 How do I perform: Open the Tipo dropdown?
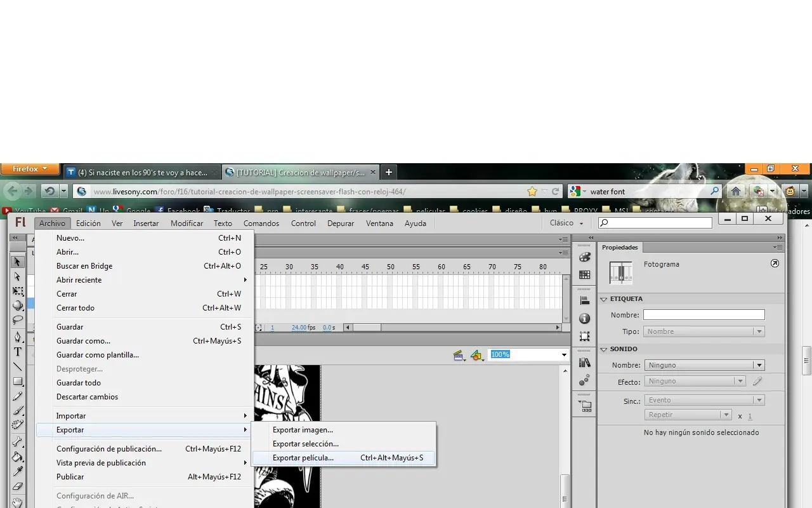[x=704, y=331]
